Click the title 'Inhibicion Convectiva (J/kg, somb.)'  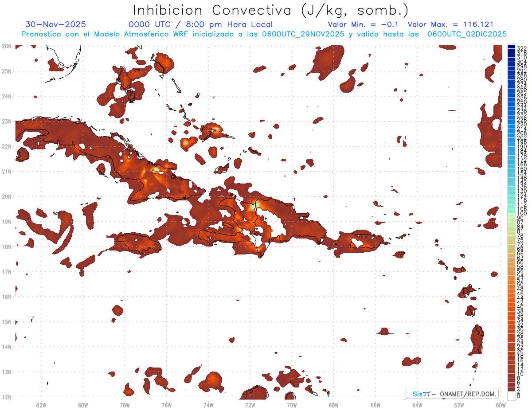[271, 10]
